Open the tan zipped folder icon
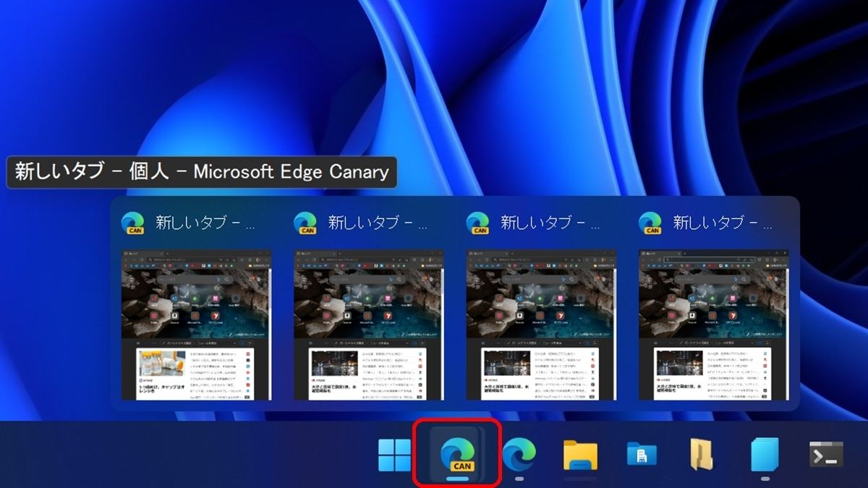The width and height of the screenshot is (868, 488). (701, 455)
